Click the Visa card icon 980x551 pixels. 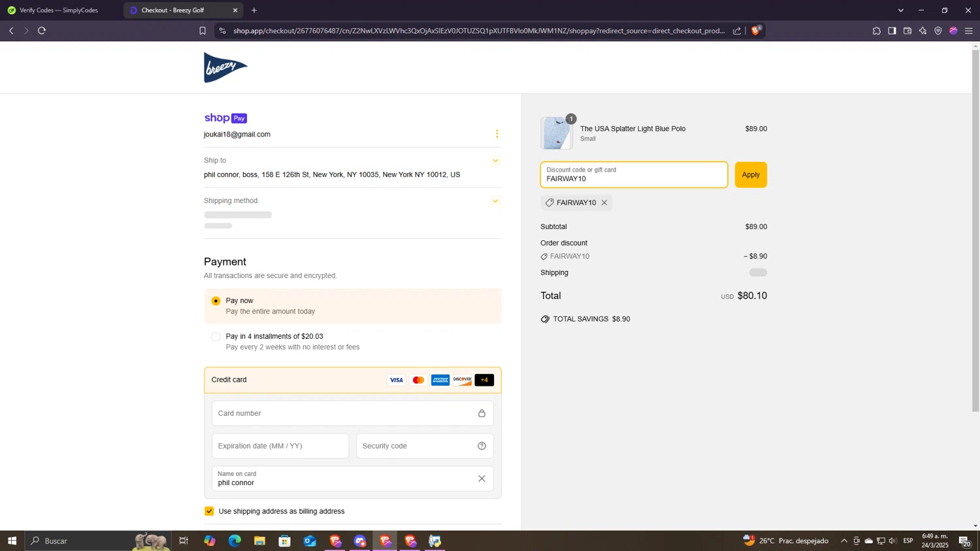[397, 380]
